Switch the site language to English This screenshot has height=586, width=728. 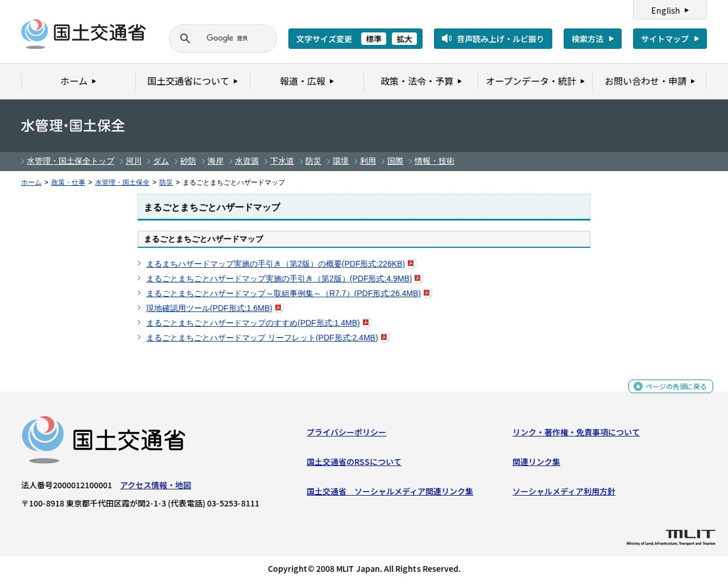coord(669,10)
